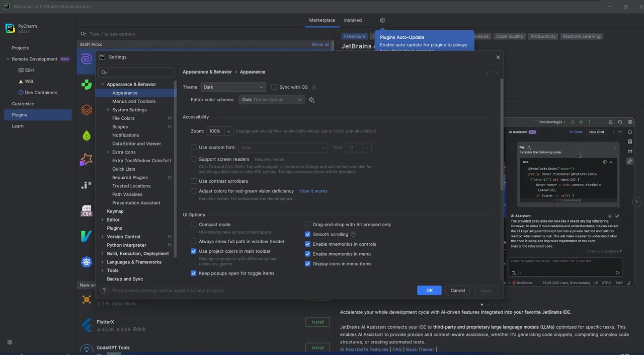Disable the Smooth scrolling checkbox
The height and width of the screenshot is (355, 644).
pyautogui.click(x=307, y=234)
